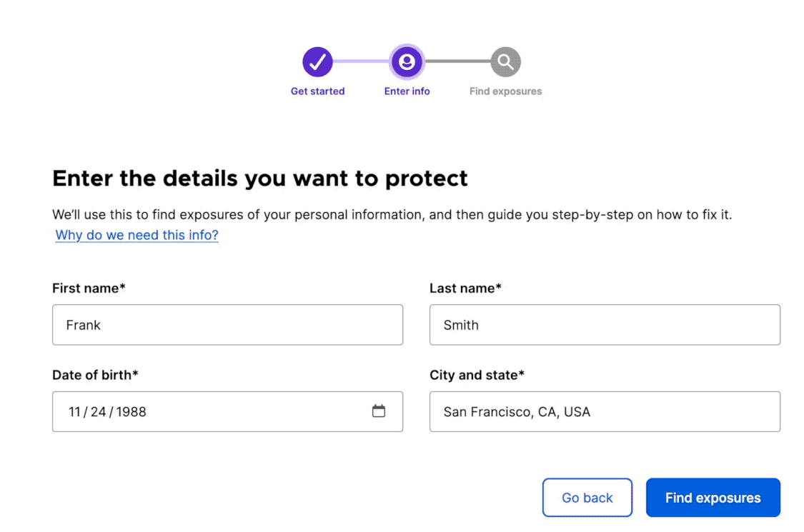Screen dimensions: 804x532
Task: Select the year 1988 in Date of birth
Action: [131, 412]
